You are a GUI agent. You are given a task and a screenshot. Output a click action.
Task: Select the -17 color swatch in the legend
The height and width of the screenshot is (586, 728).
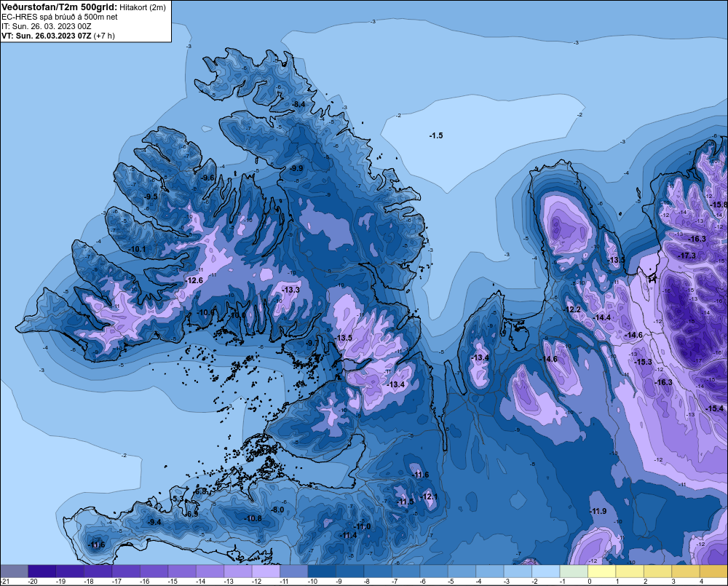[126, 571]
